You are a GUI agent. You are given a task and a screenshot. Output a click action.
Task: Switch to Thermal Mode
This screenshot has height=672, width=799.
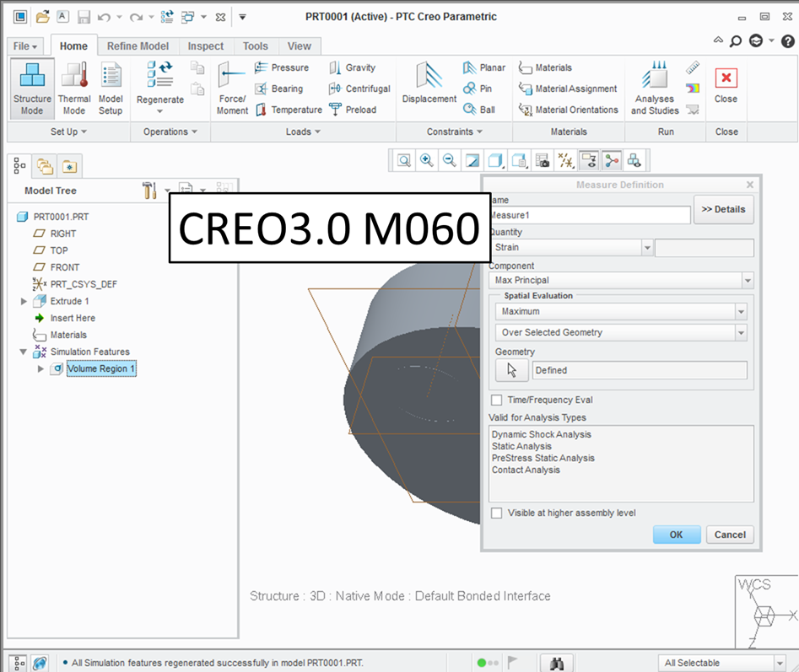pos(74,89)
